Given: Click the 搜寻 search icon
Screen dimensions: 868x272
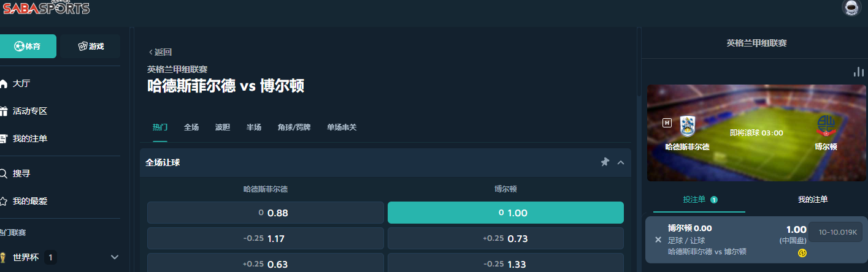Looking at the screenshot, I should (x=4, y=173).
